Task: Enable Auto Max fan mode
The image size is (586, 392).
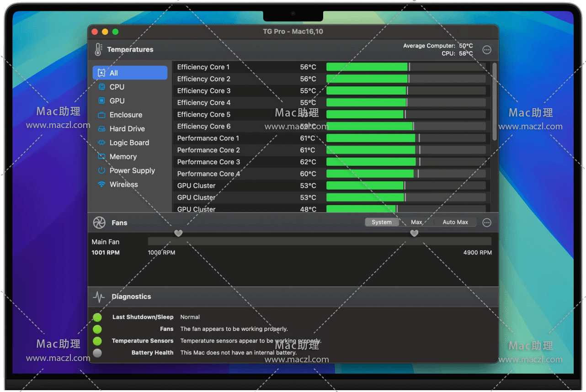Action: click(x=455, y=222)
